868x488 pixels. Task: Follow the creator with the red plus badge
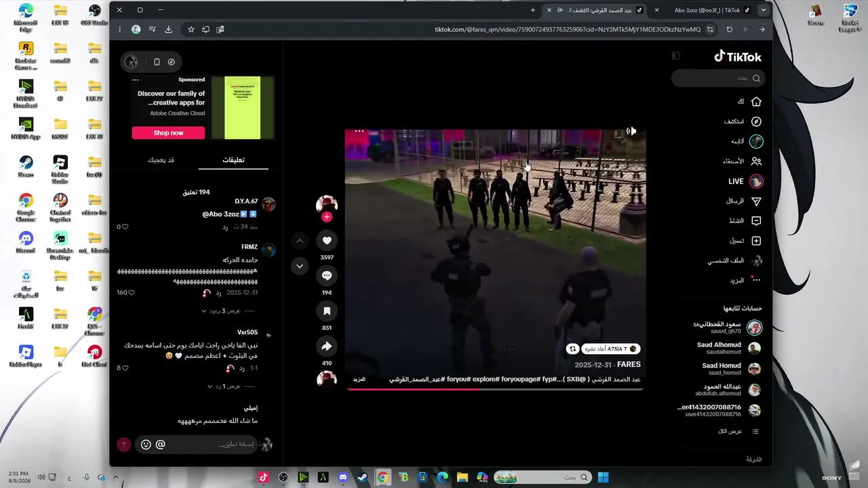(x=327, y=217)
